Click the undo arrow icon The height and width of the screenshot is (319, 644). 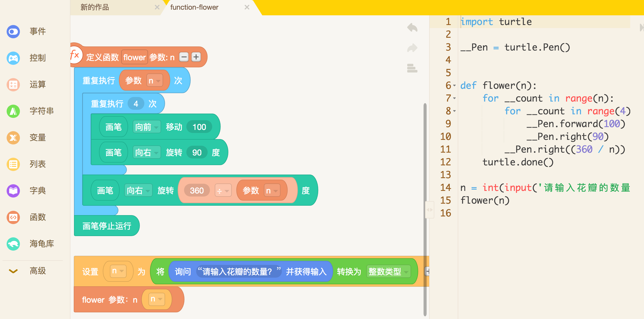(412, 28)
